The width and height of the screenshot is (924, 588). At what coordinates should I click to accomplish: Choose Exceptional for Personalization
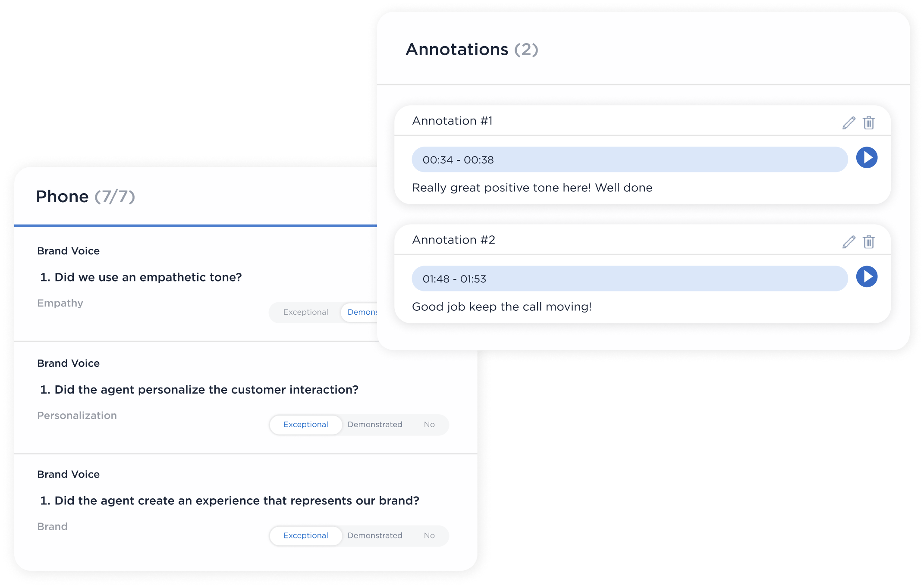coord(305,425)
